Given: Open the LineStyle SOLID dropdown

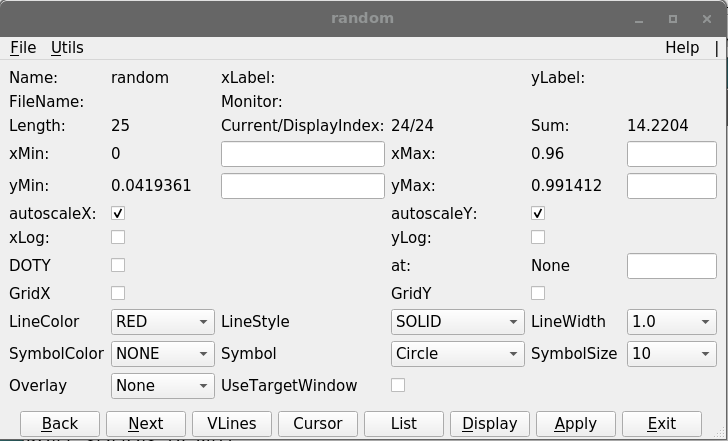Looking at the screenshot, I should click(x=457, y=322).
